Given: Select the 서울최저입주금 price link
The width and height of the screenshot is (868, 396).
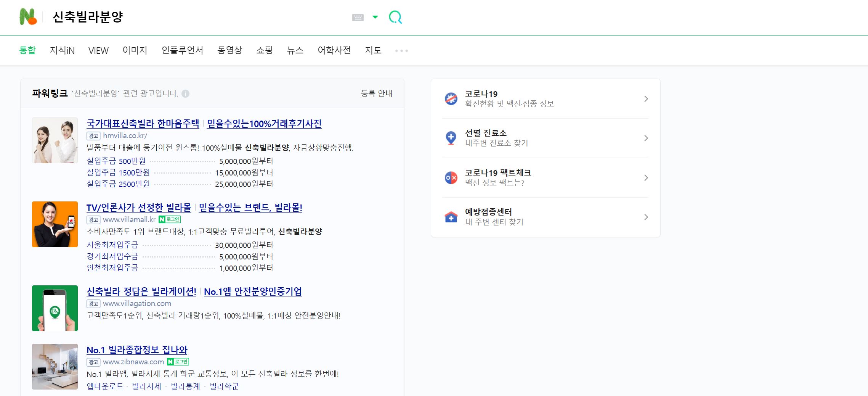Looking at the screenshot, I should (112, 245).
